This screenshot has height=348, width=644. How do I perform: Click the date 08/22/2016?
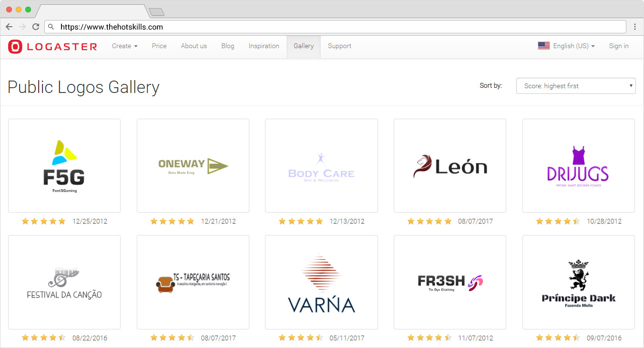tap(90, 338)
